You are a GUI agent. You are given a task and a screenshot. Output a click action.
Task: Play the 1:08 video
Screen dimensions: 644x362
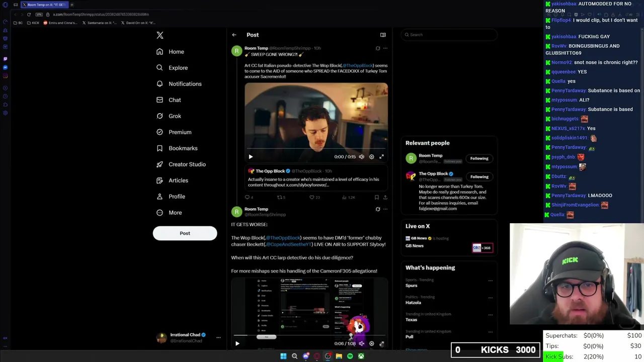[237, 343]
